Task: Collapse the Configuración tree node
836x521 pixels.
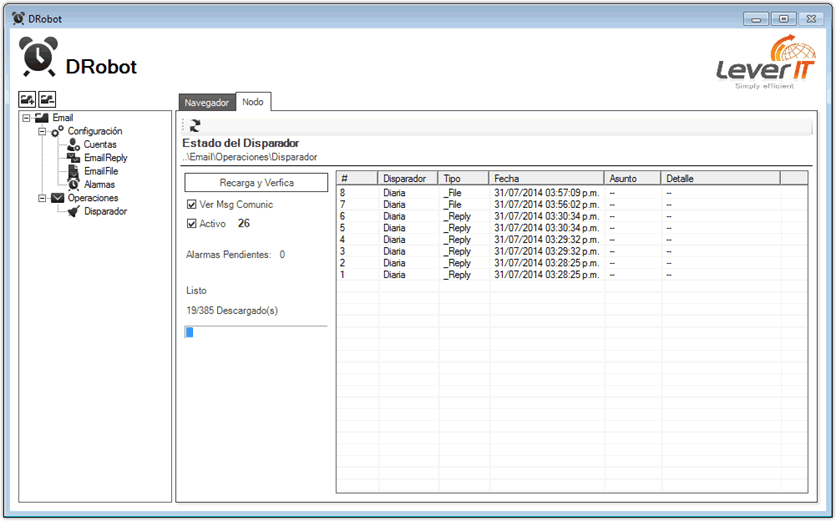Action: coord(42,131)
